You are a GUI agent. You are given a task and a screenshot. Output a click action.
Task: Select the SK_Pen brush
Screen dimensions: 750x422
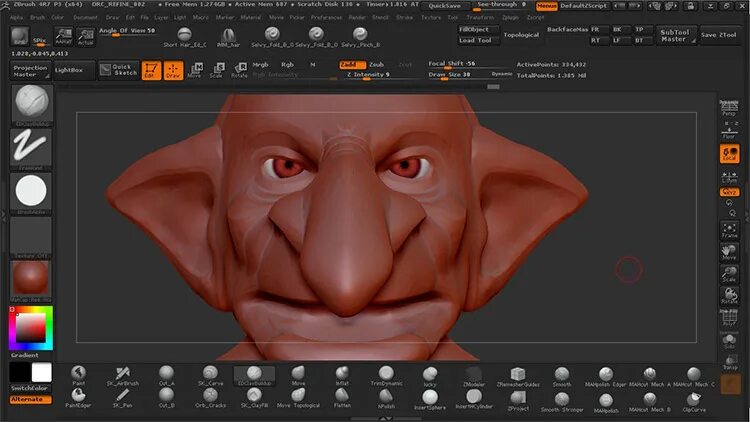tap(122, 398)
